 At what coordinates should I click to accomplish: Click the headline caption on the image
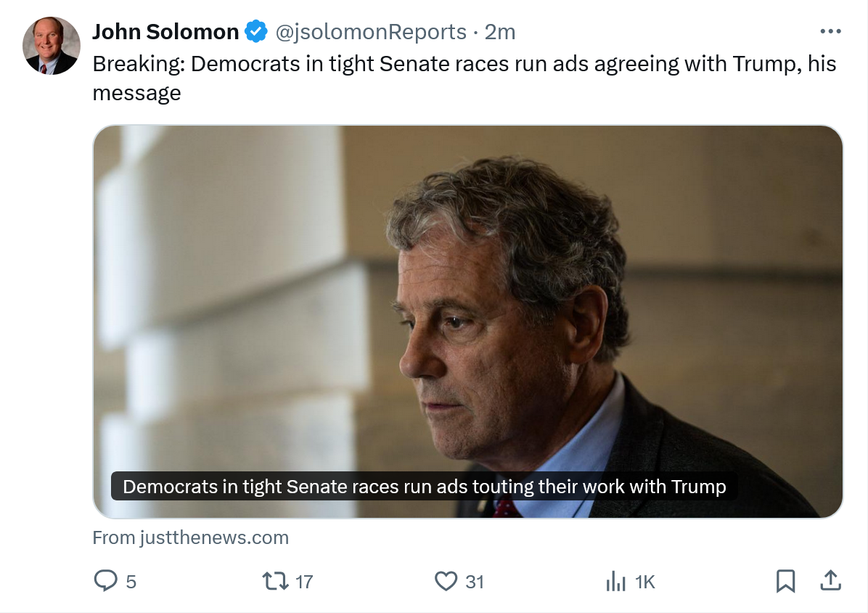[424, 487]
